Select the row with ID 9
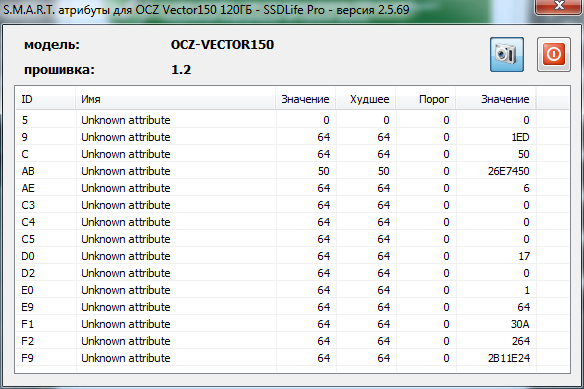 pyautogui.click(x=292, y=137)
